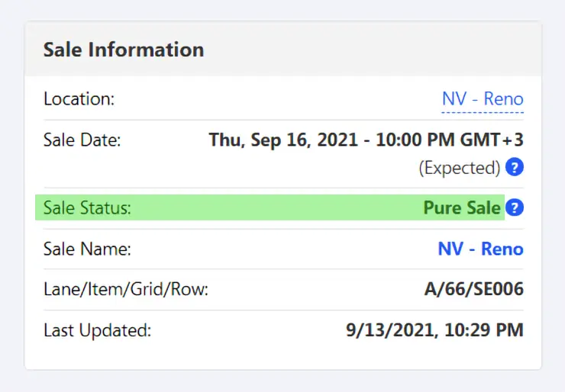Click the A/66/SE006 value

(x=474, y=289)
